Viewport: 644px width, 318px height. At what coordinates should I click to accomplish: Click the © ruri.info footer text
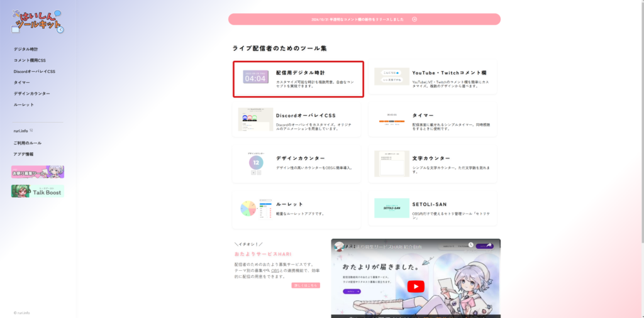click(x=22, y=313)
